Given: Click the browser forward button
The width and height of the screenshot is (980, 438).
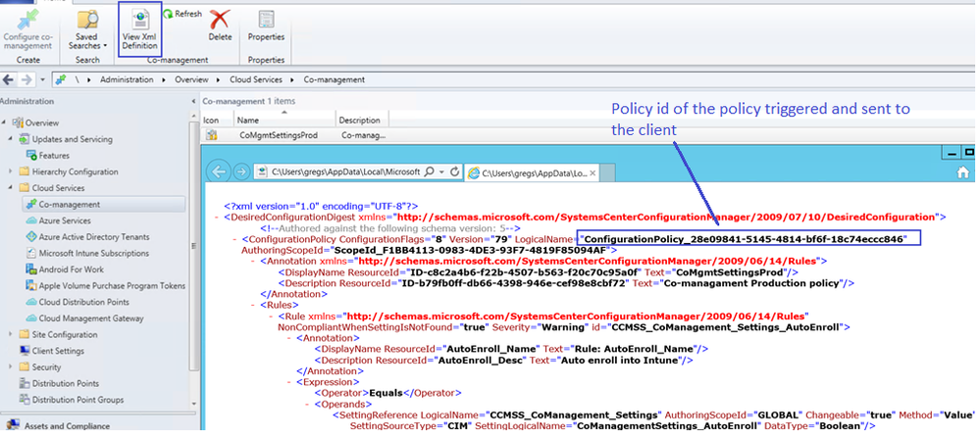Looking at the screenshot, I should click(x=240, y=171).
